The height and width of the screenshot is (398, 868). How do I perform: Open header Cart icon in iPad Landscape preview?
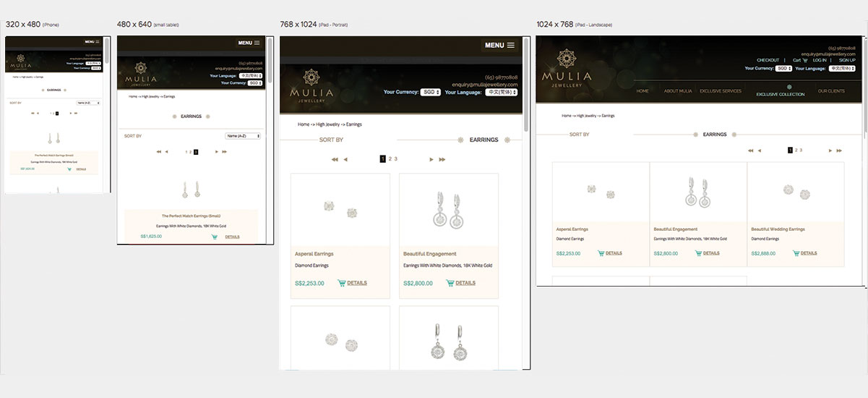pyautogui.click(x=807, y=60)
